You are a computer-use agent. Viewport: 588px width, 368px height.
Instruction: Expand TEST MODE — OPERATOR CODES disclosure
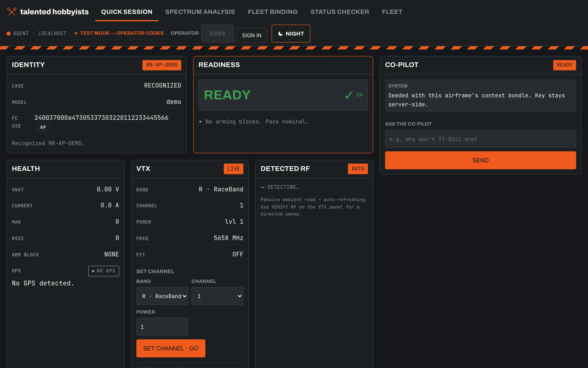point(119,33)
